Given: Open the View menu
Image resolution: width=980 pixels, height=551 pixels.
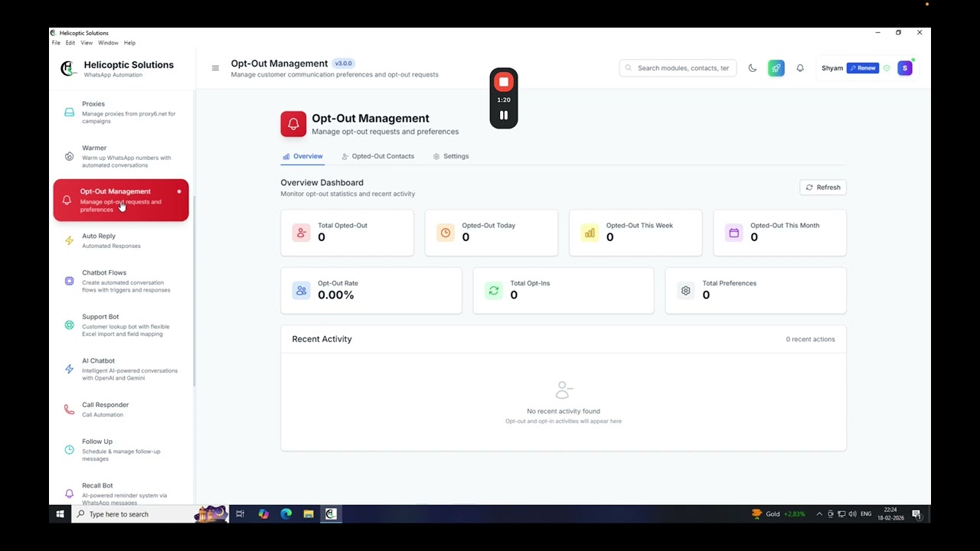Looking at the screenshot, I should (87, 43).
